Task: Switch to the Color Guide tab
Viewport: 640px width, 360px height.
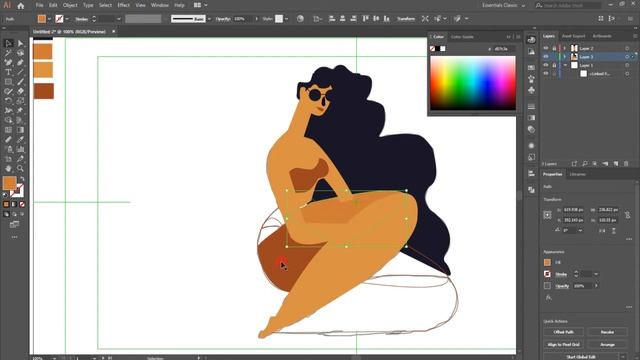Action: pos(462,37)
